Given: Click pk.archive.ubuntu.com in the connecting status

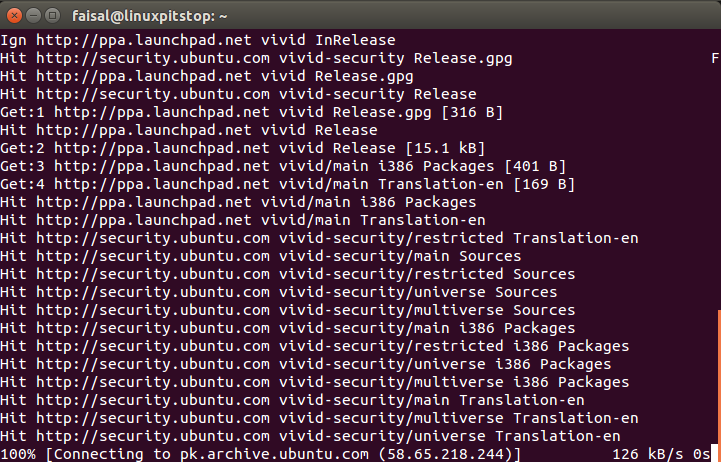Looking at the screenshot, I should click(274, 454).
